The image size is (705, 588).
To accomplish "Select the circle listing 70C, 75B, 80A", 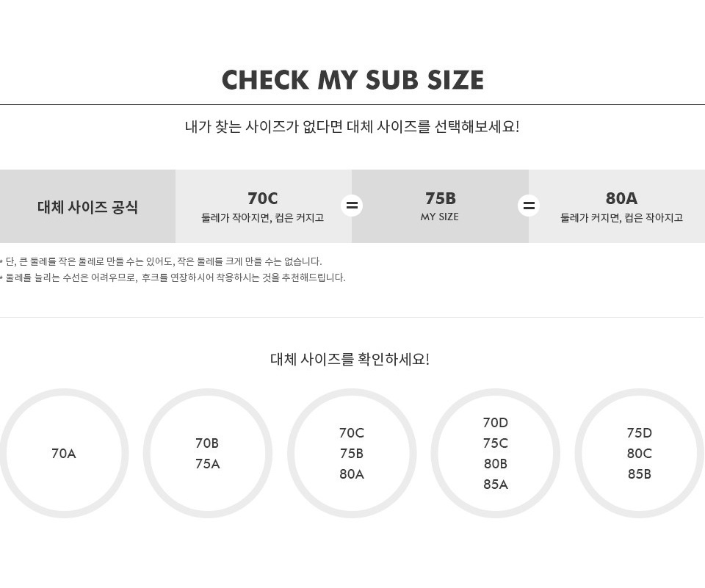I will click(352, 453).
